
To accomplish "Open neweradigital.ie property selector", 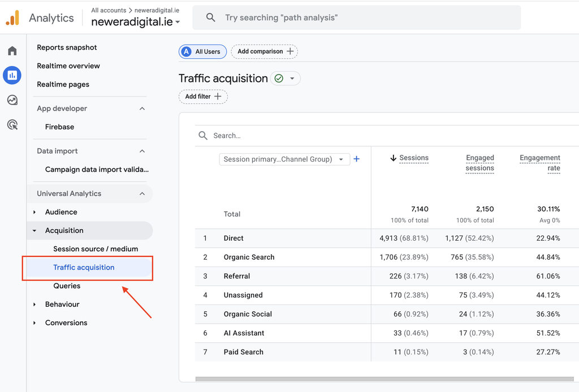I will point(136,22).
